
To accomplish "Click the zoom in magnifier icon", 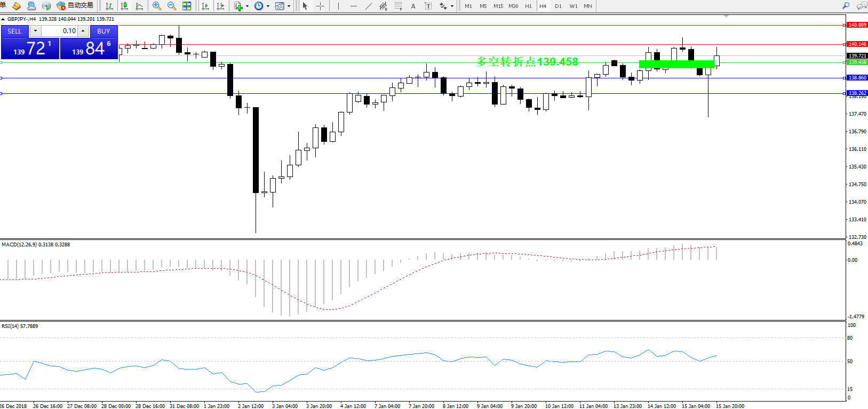I will click(156, 6).
